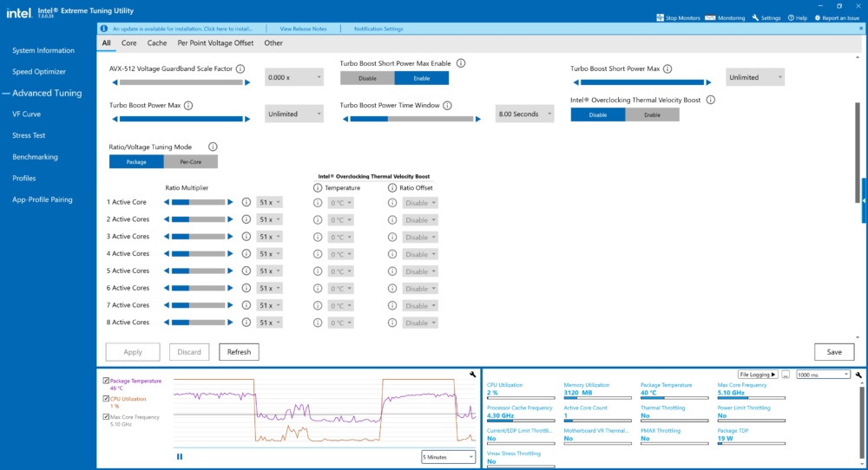This screenshot has height=470, width=868.
Task: Click the Refresh button
Action: (x=240, y=352)
